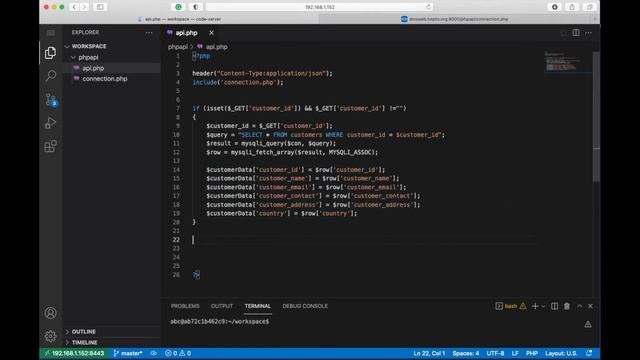640x360 pixels.
Task: Switch to the PROBLEMS panel tab
Action: [185, 306]
